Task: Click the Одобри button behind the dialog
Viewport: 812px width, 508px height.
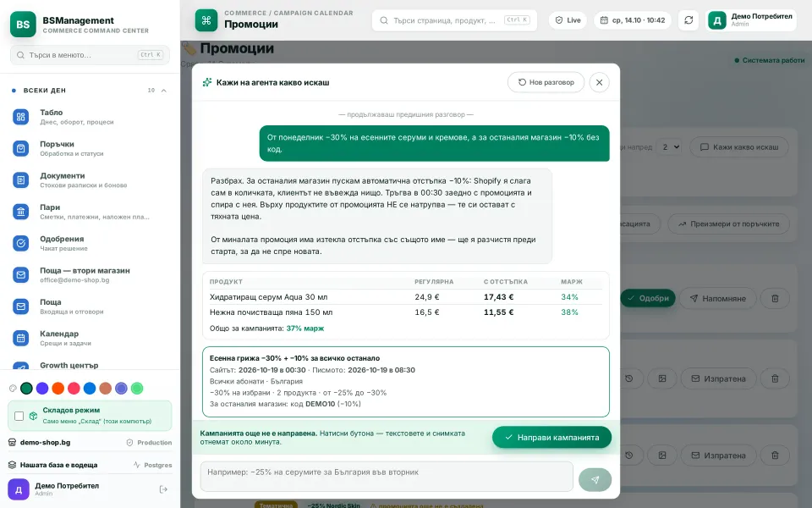Action: (648, 298)
